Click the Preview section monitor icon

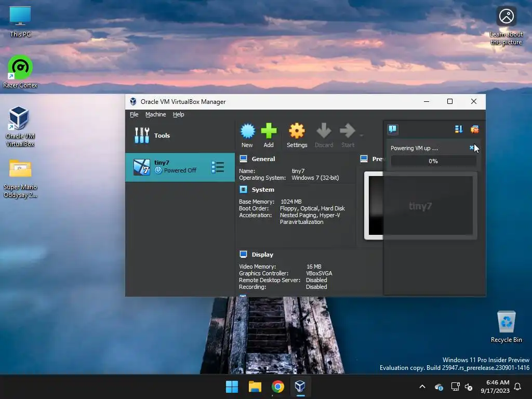click(x=364, y=158)
